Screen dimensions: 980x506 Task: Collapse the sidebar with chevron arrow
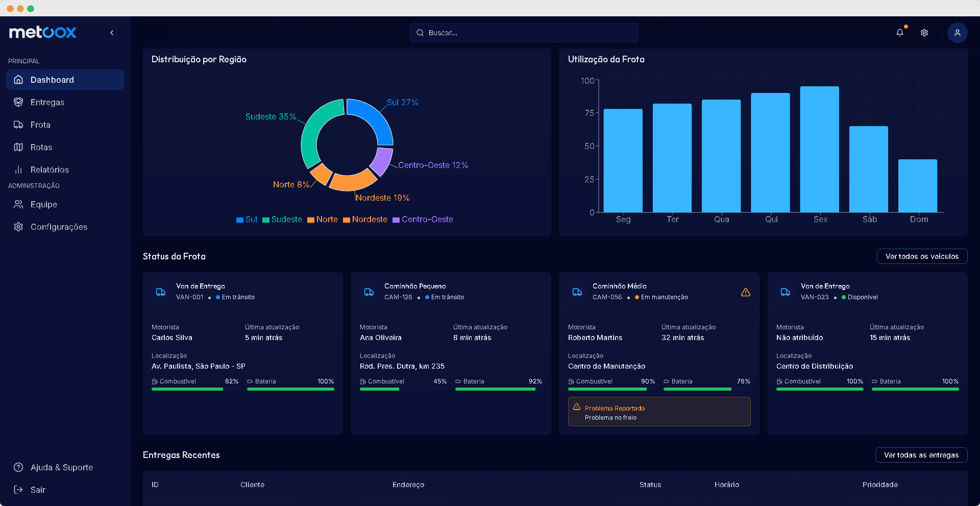click(112, 33)
